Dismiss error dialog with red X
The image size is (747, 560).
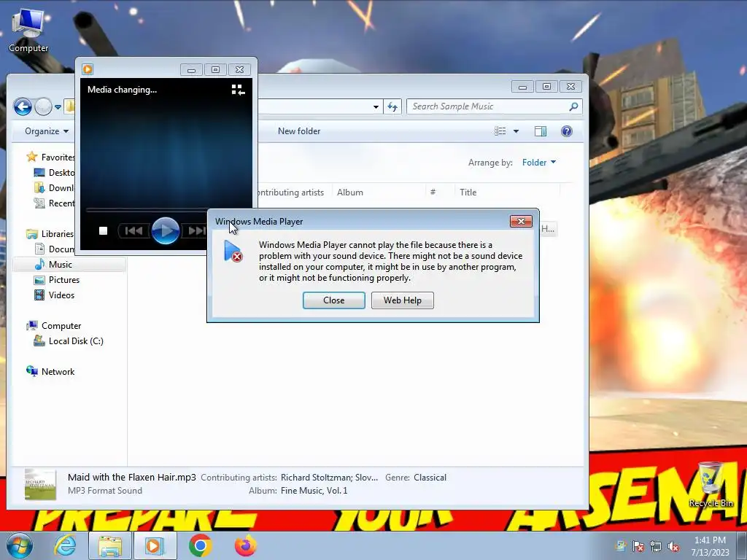pos(521,222)
